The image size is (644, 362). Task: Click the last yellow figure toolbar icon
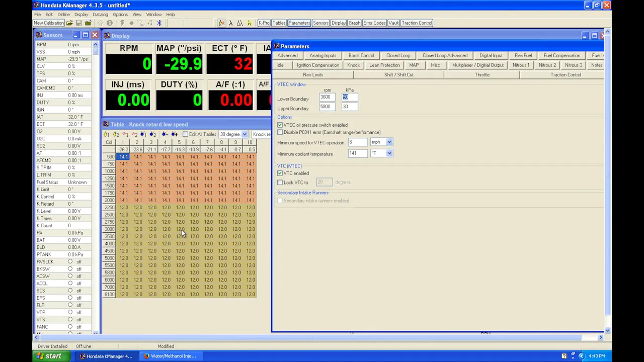tap(250, 23)
